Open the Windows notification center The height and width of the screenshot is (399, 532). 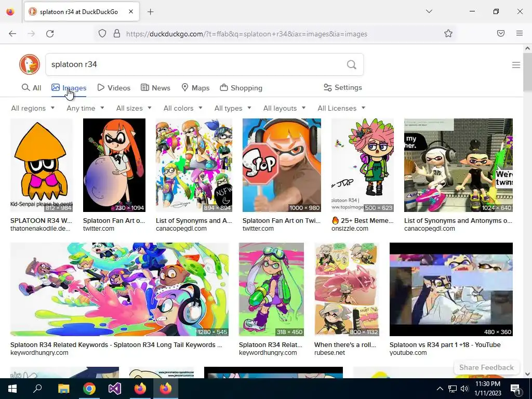pos(516,389)
